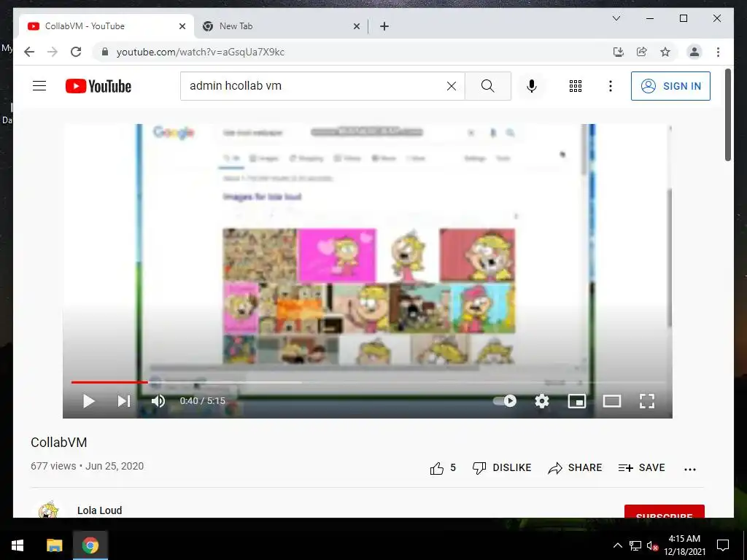Close the New Tab tab
747x560 pixels.
coord(356,26)
